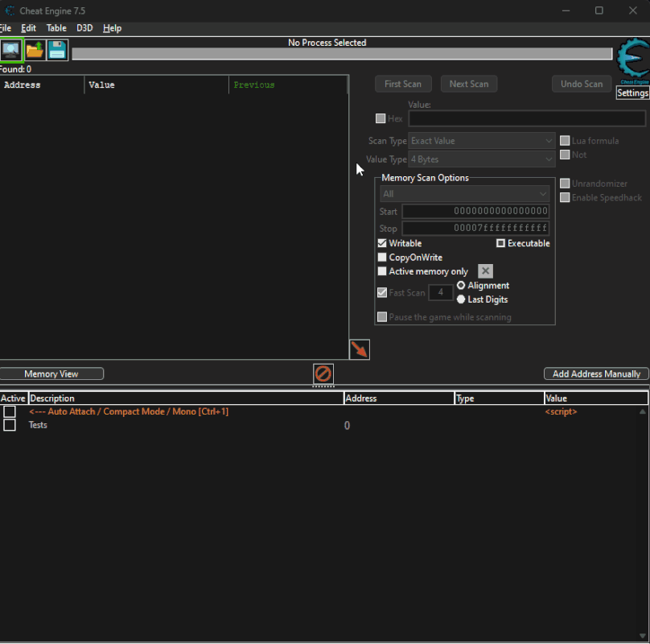The height and width of the screenshot is (644, 650).
Task: Open the D3D menu
Action: pos(84,28)
